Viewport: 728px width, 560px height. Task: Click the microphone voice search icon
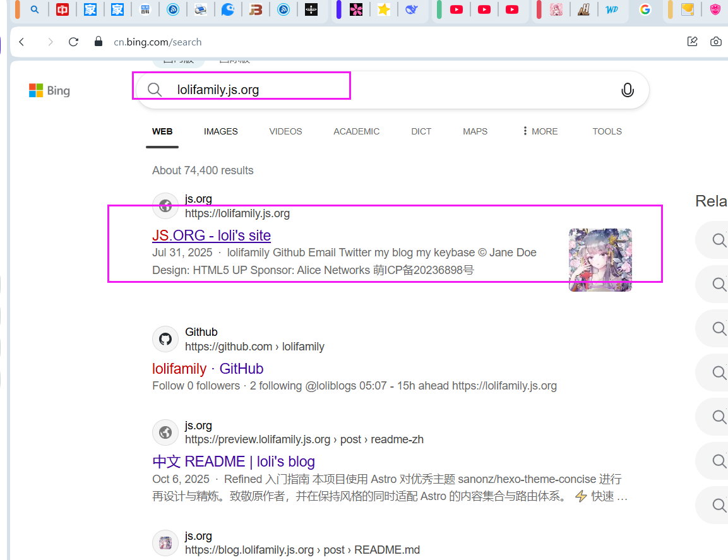(627, 90)
